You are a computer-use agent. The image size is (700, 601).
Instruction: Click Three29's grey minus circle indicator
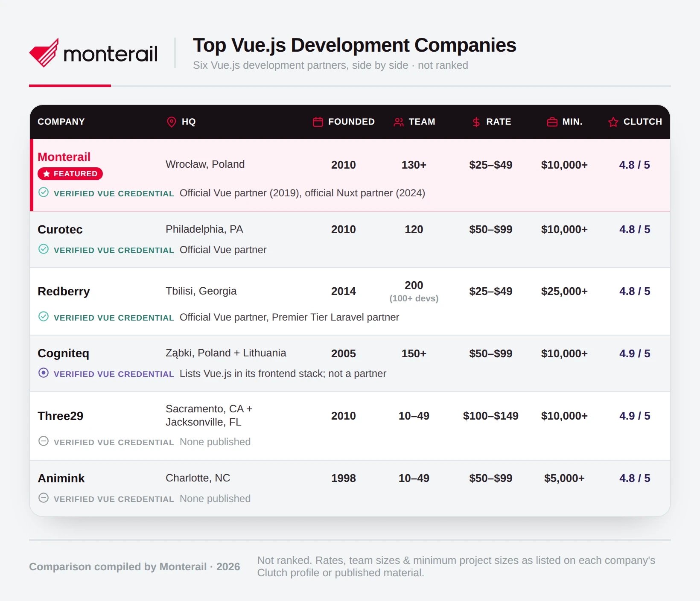[44, 441]
